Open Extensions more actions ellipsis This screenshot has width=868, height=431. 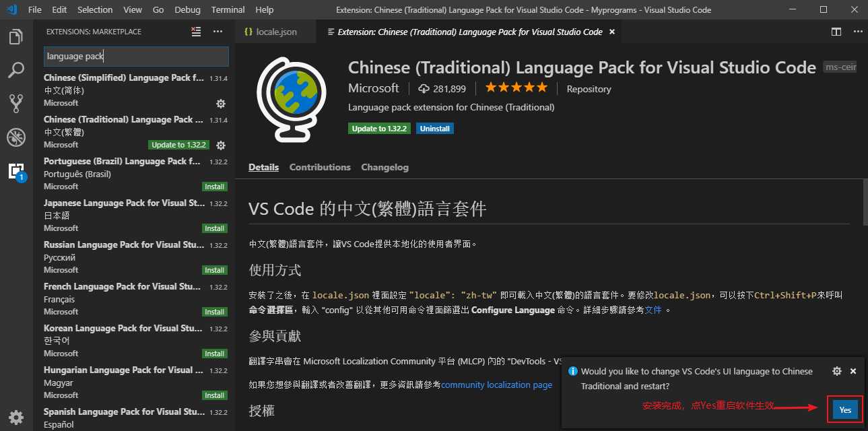tap(218, 31)
